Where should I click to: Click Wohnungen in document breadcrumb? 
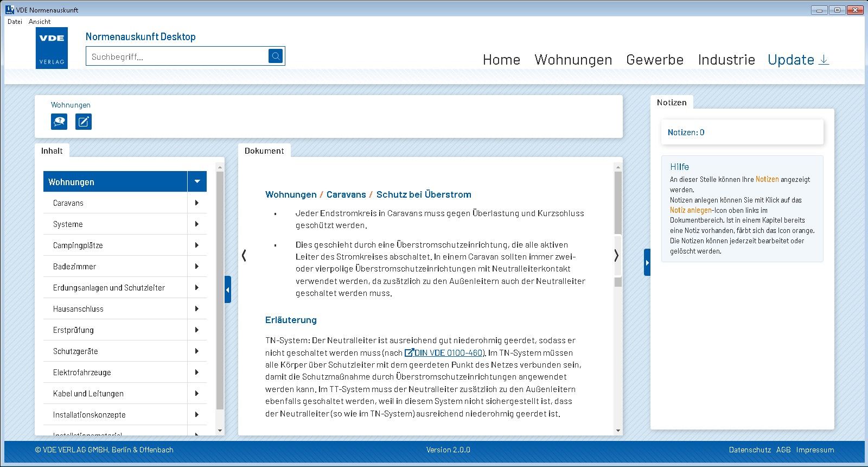point(291,194)
